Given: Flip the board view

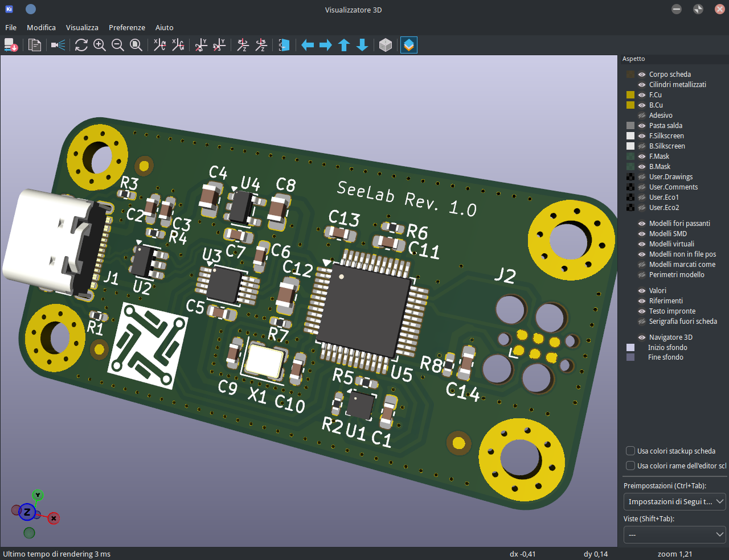Looking at the screenshot, I should point(284,45).
